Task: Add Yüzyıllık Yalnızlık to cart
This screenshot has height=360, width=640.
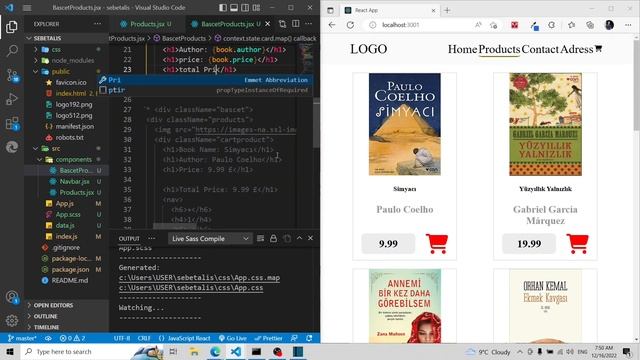Action: click(578, 244)
